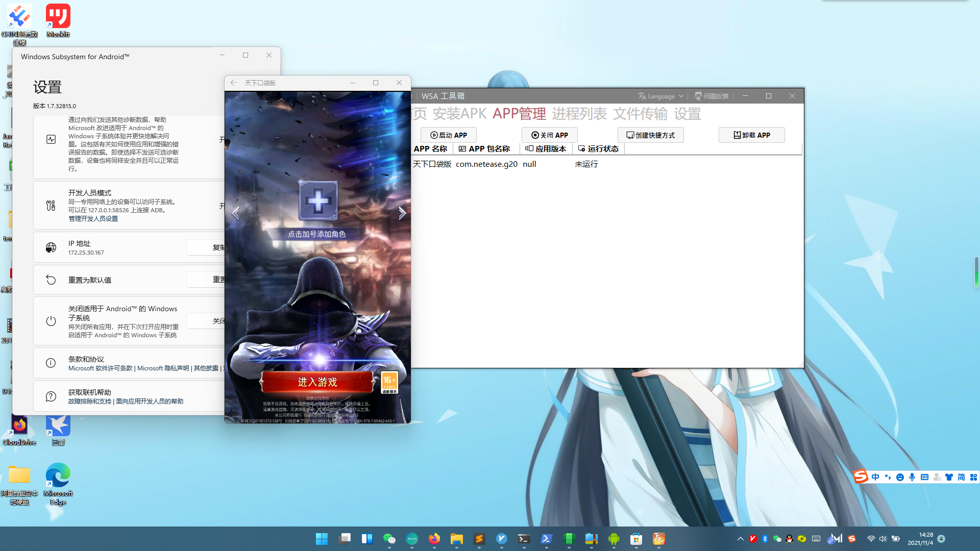Open File Explorer from the taskbar
The height and width of the screenshot is (551, 980).
coord(457,539)
